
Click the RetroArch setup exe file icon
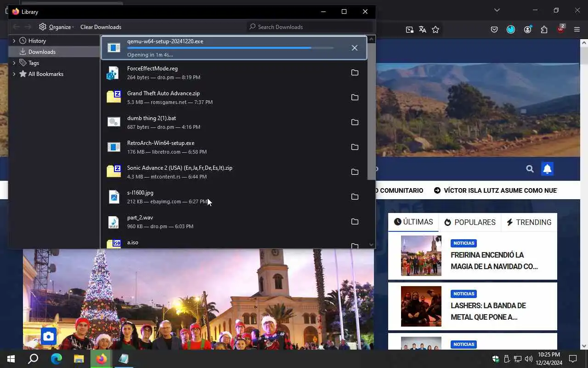coord(113,147)
